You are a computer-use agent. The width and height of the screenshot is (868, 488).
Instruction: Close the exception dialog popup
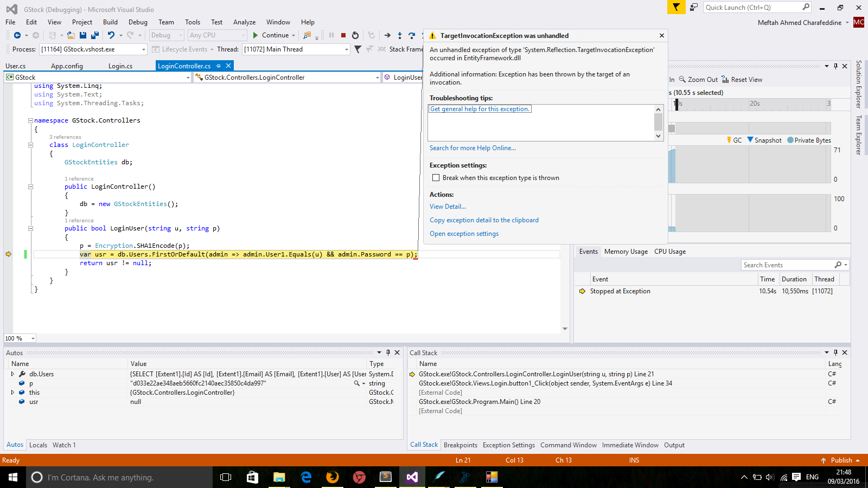pyautogui.click(x=661, y=36)
